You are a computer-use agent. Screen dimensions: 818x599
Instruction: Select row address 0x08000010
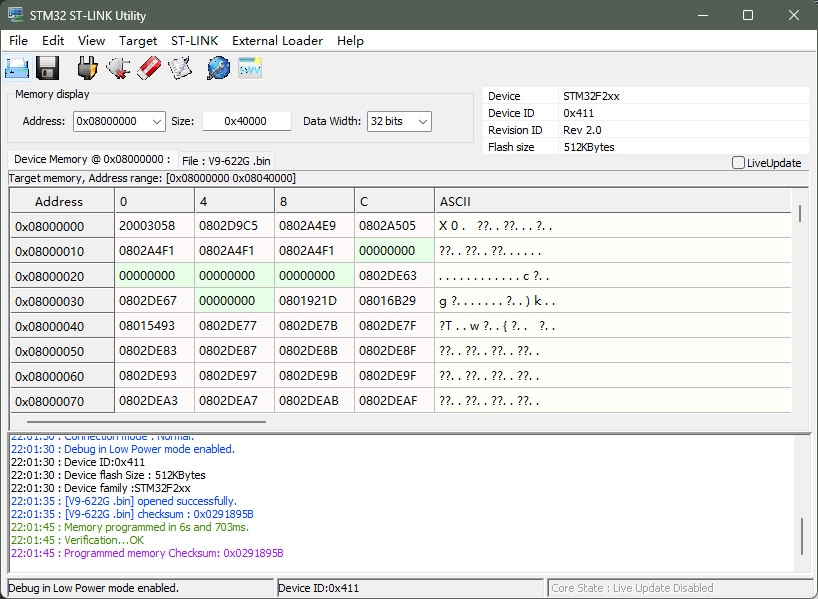(x=62, y=251)
